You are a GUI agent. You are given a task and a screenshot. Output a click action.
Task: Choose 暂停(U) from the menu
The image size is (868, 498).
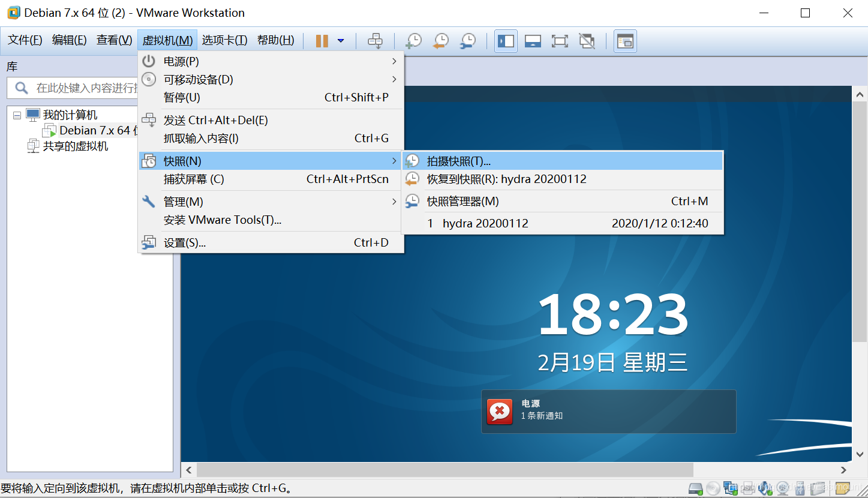tap(271, 97)
